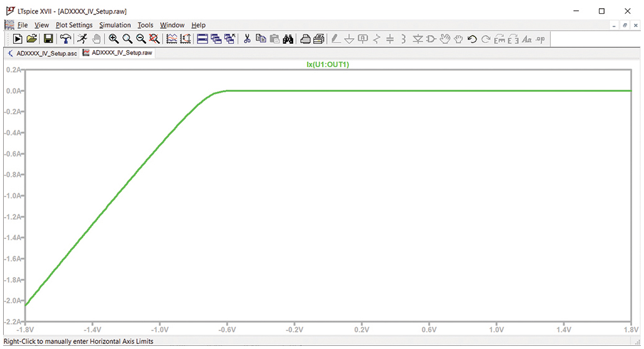
Task: Save using the floppy disk icon
Action: click(x=48, y=39)
